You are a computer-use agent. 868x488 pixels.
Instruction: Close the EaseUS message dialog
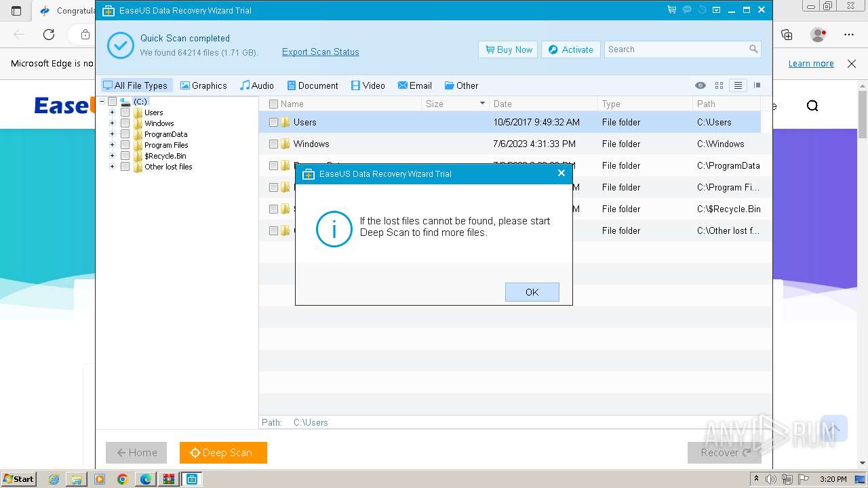click(x=561, y=173)
